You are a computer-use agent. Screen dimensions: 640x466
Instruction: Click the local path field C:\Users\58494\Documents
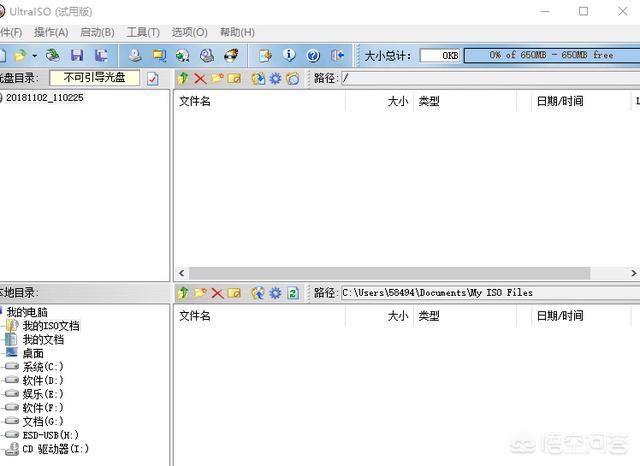pyautogui.click(x=491, y=293)
